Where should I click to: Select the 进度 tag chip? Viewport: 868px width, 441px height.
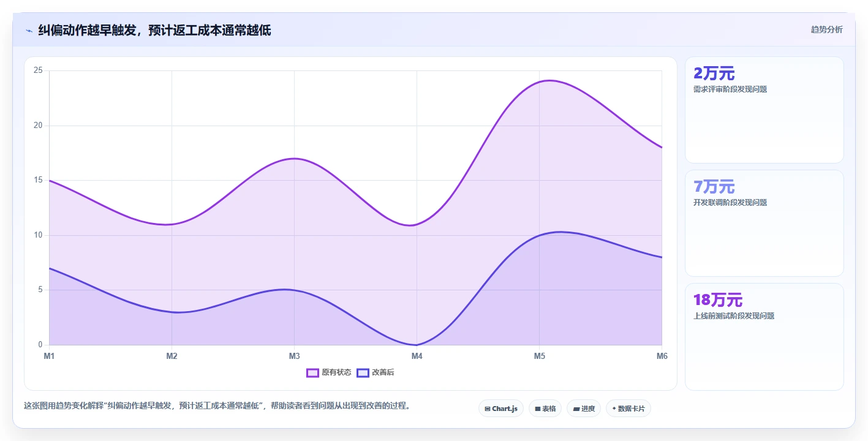(x=583, y=409)
